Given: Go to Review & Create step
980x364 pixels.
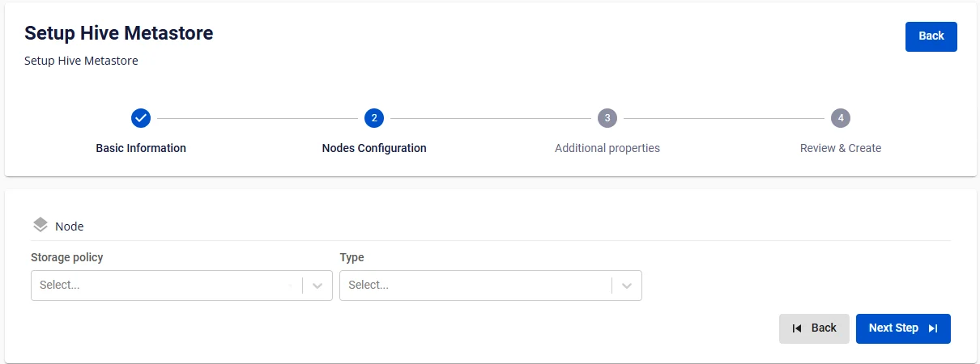Looking at the screenshot, I should [841, 148].
